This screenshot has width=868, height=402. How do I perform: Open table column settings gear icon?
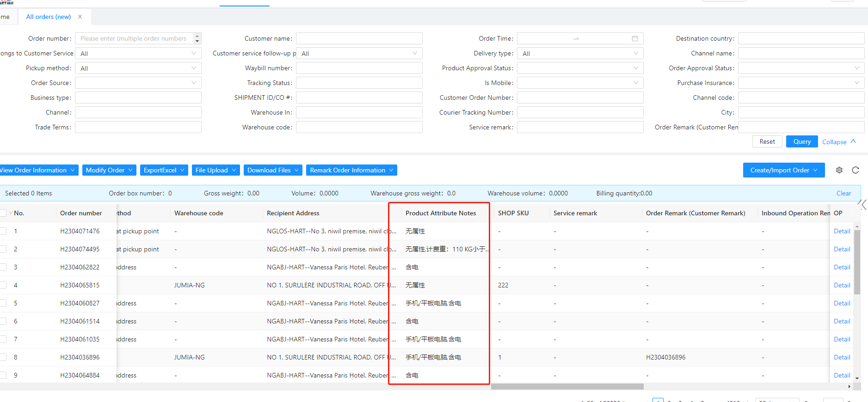point(839,170)
